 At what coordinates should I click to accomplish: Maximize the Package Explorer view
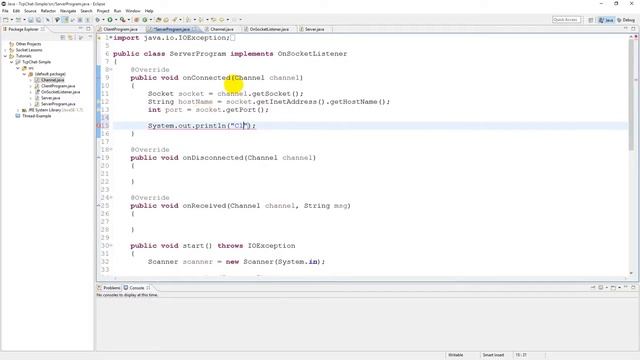pos(88,29)
